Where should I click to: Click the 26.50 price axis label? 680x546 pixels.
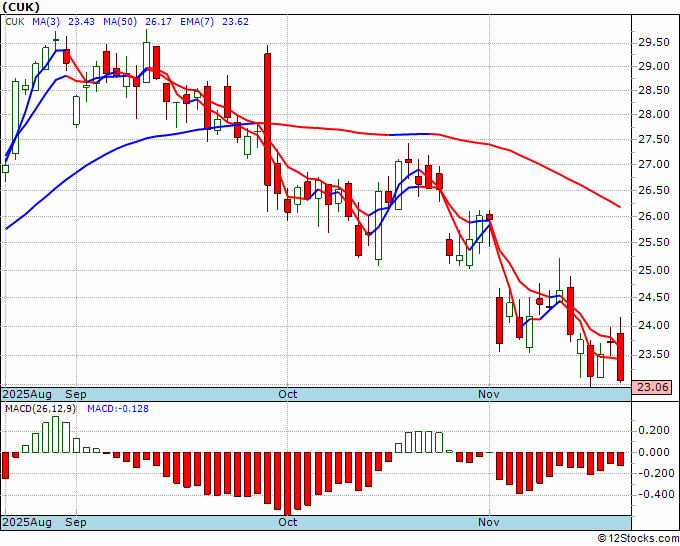(x=654, y=190)
